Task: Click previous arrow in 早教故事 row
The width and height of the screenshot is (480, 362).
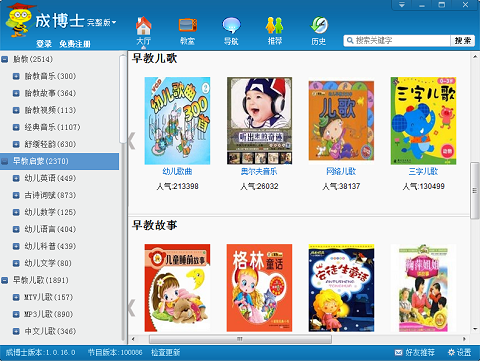Action: [132, 307]
